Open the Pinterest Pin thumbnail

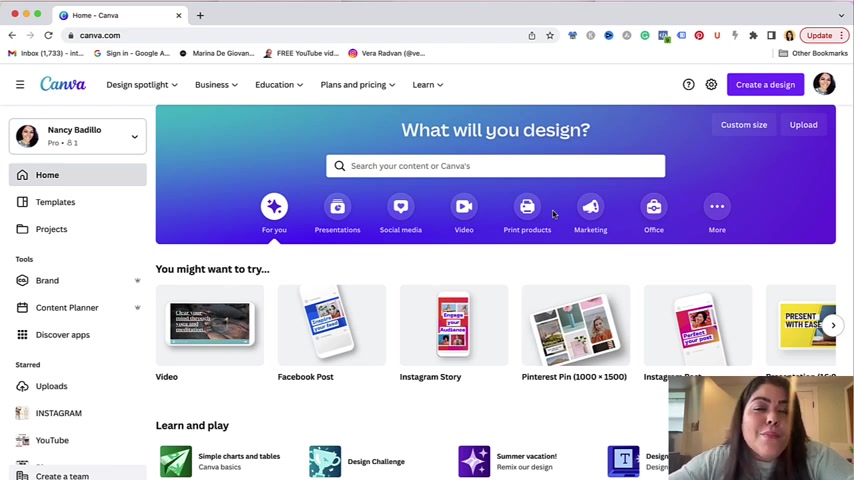pyautogui.click(x=576, y=325)
